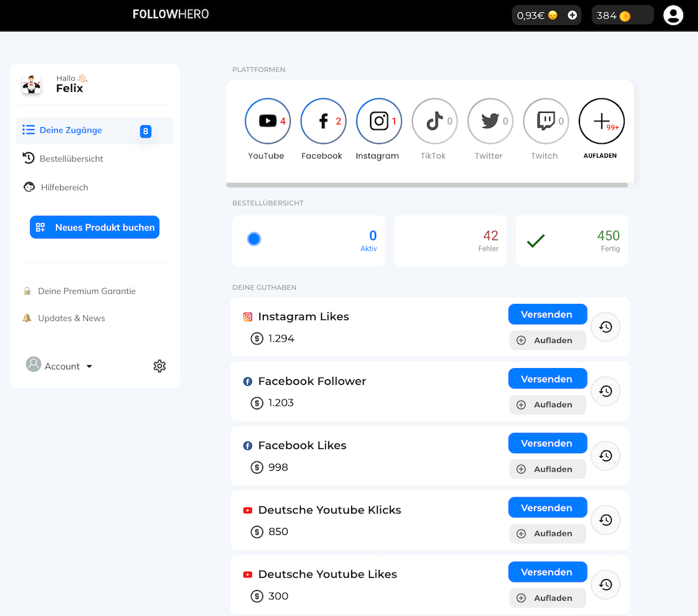Go to Bestellübersicht in the sidebar
The height and width of the screenshot is (616, 698).
[71, 159]
